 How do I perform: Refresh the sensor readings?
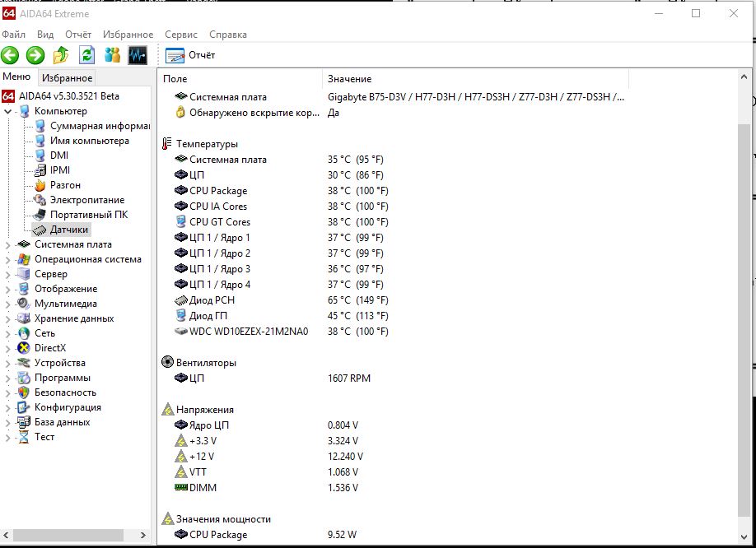pyautogui.click(x=86, y=55)
